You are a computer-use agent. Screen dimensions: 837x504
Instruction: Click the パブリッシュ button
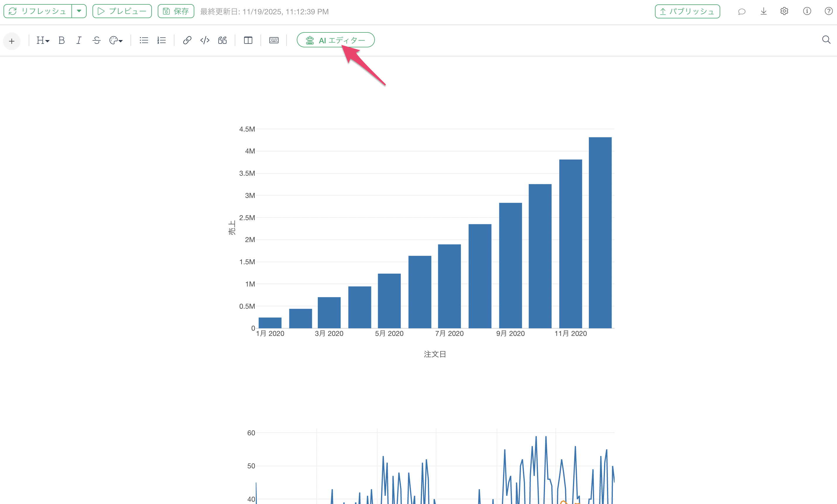(687, 11)
